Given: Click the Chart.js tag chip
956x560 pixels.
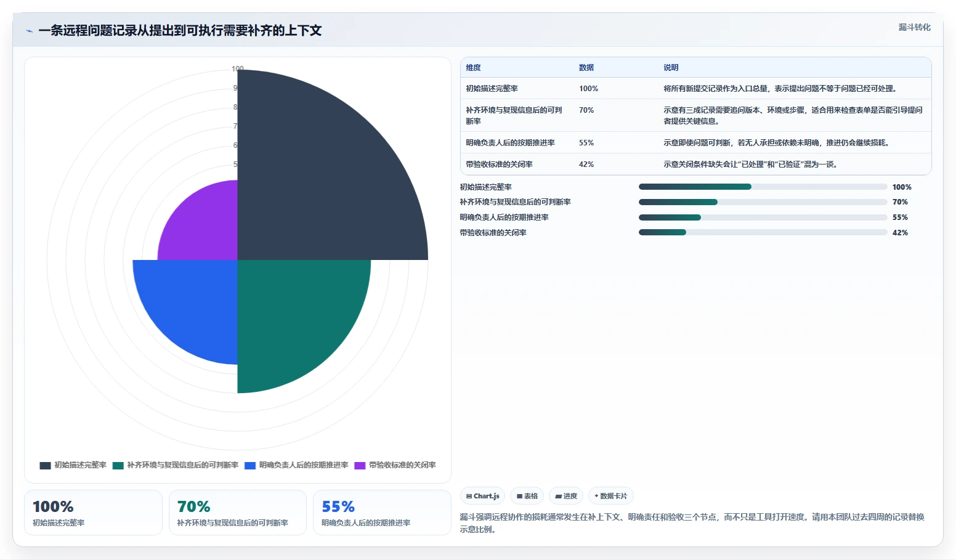Looking at the screenshot, I should pos(483,496).
